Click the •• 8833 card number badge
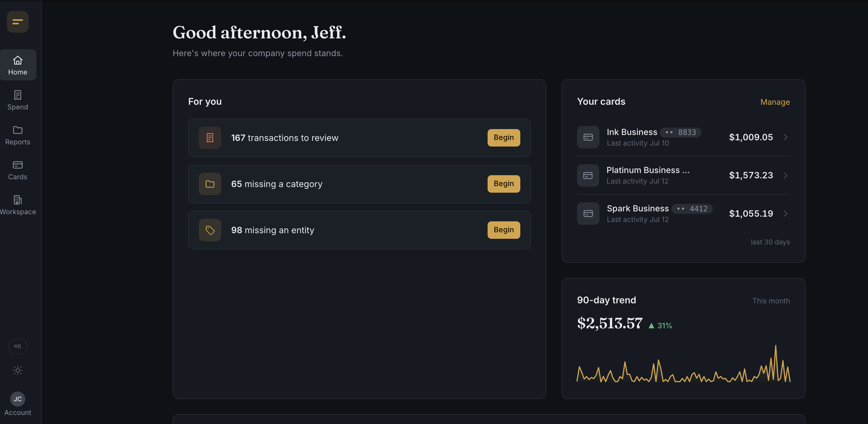 (681, 132)
